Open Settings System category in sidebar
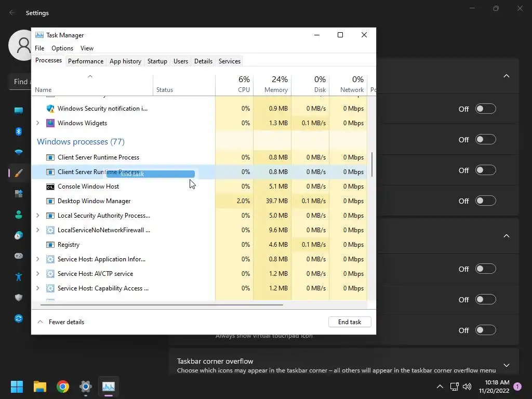 coord(19,110)
